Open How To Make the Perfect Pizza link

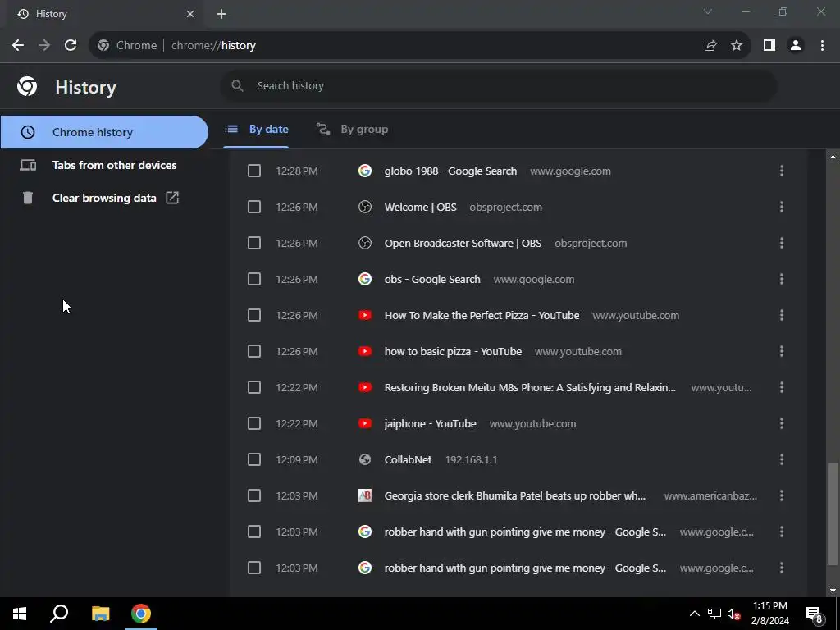coord(482,315)
